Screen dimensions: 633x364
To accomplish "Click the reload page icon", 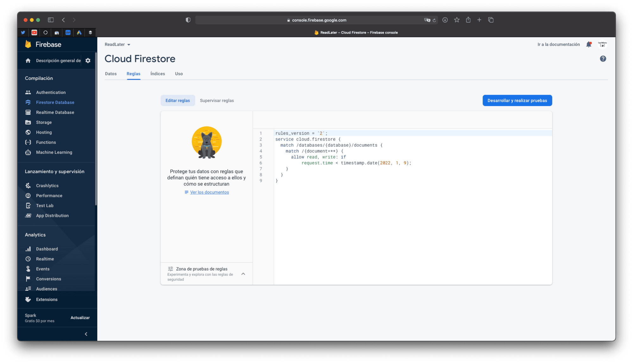I will (434, 20).
